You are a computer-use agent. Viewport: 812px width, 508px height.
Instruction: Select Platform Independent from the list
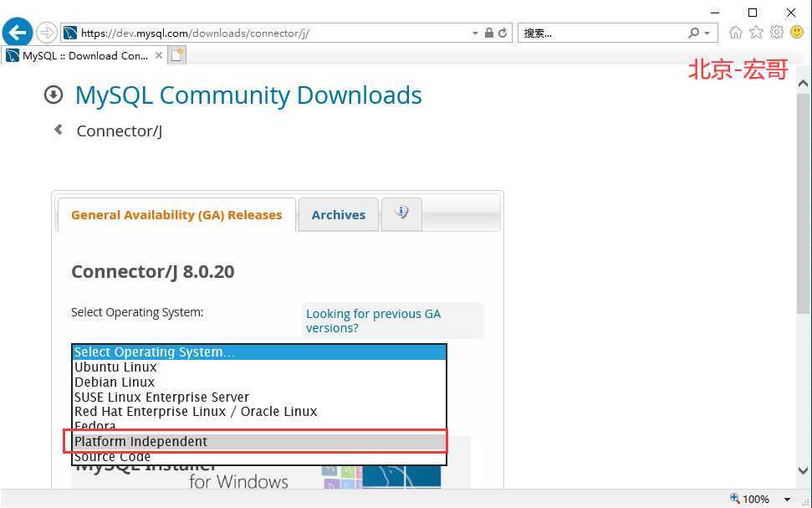(259, 442)
